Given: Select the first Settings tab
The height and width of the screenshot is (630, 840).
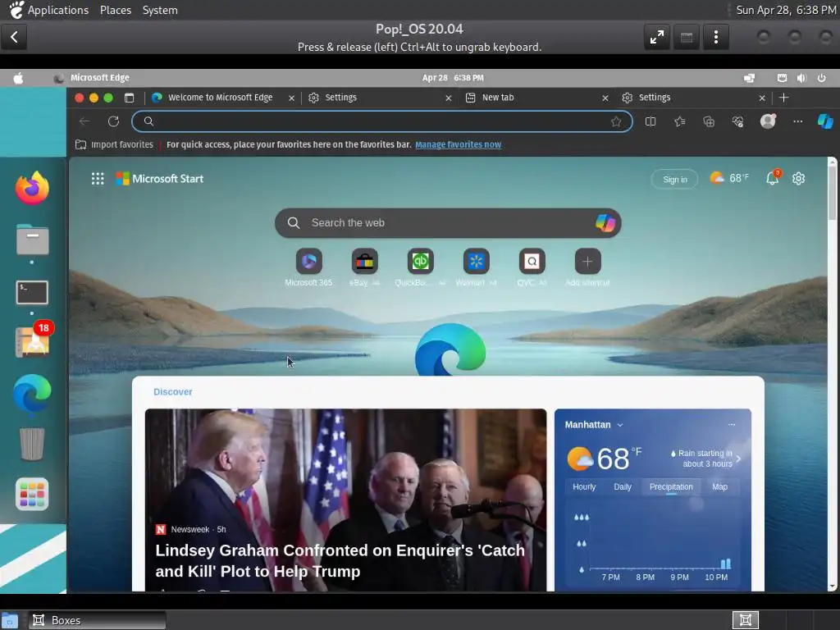Looking at the screenshot, I should [340, 98].
